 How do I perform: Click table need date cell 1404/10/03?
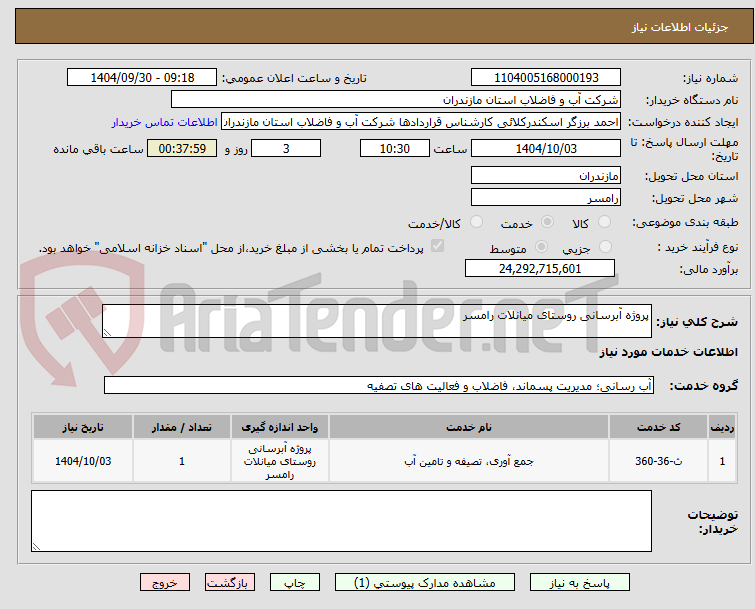click(83, 461)
